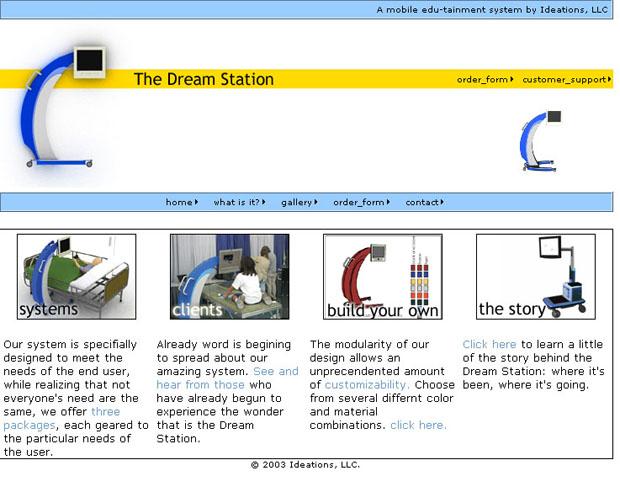Open the customizability link
This screenshot has width=620, height=481.
(x=367, y=385)
